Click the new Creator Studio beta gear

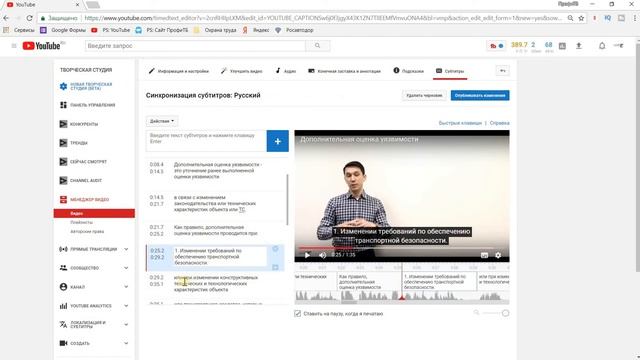(x=63, y=86)
